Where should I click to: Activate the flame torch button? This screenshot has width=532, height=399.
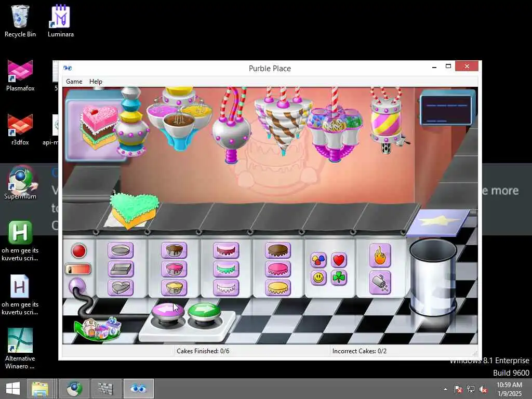point(380,256)
